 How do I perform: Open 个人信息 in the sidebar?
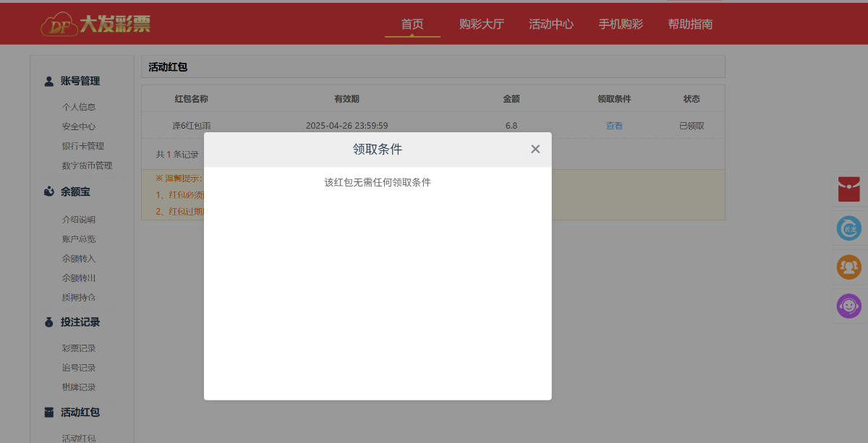(x=79, y=107)
